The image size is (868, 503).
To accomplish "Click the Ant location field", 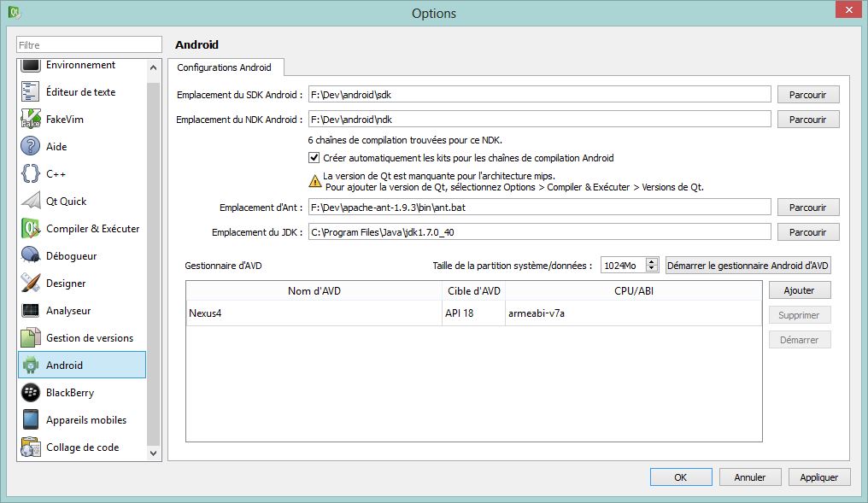I will pos(540,208).
